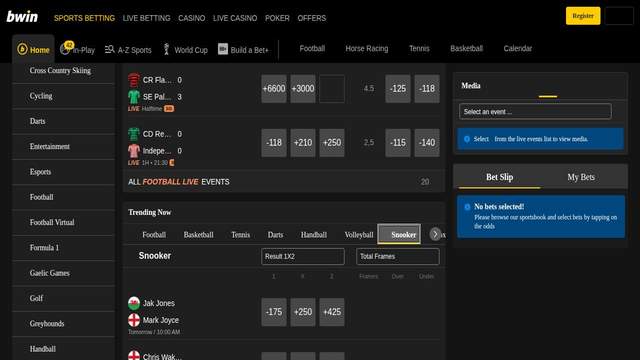
Task: Click Chris Wakelin England flag icon
Action: 133,356
